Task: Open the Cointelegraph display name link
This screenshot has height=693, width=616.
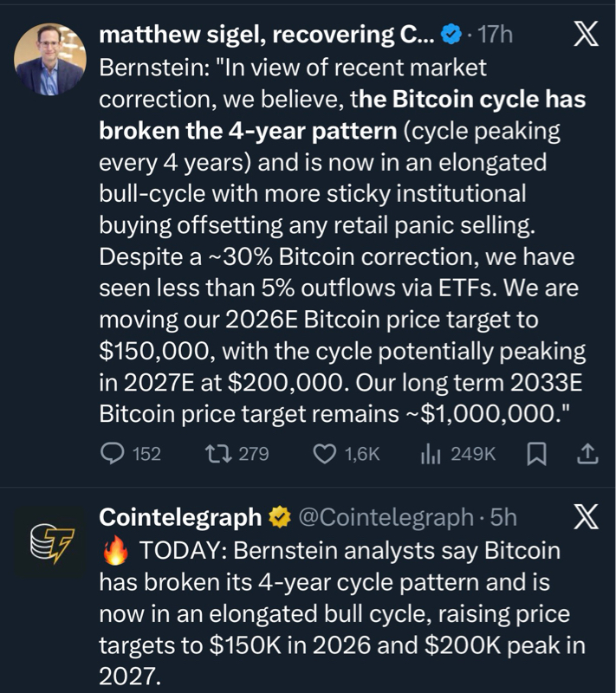Action: (180, 517)
